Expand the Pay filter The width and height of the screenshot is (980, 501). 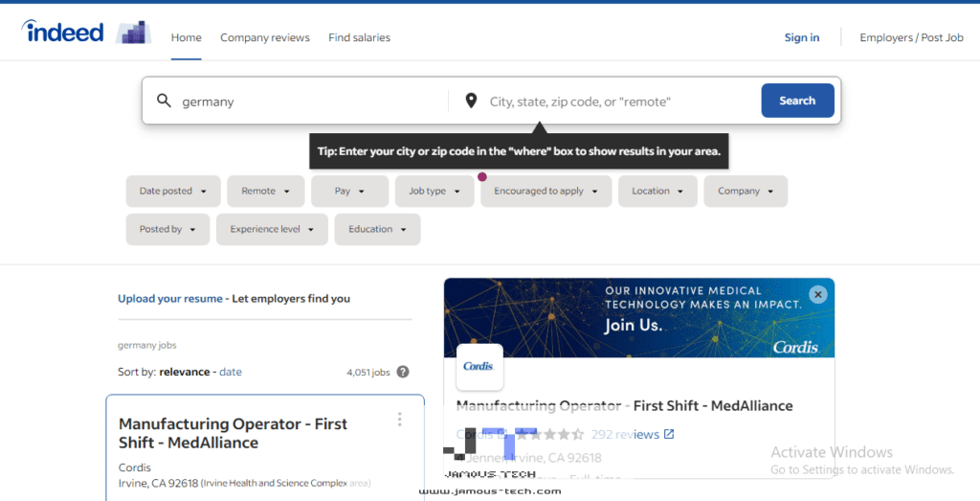pyautogui.click(x=349, y=192)
